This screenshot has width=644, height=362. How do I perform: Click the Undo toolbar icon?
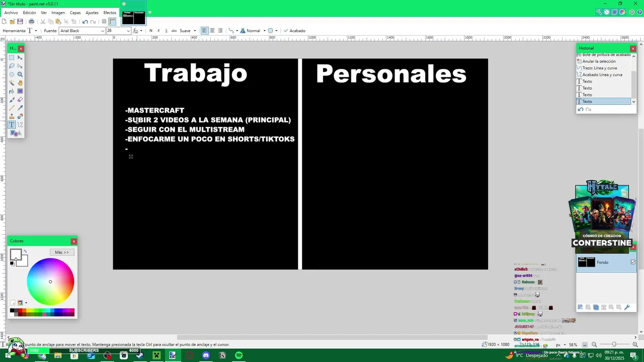85,22
